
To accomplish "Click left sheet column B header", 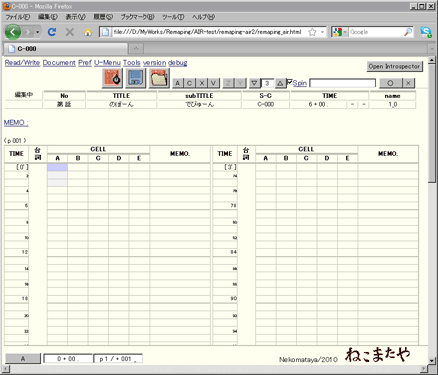I will coord(78,158).
